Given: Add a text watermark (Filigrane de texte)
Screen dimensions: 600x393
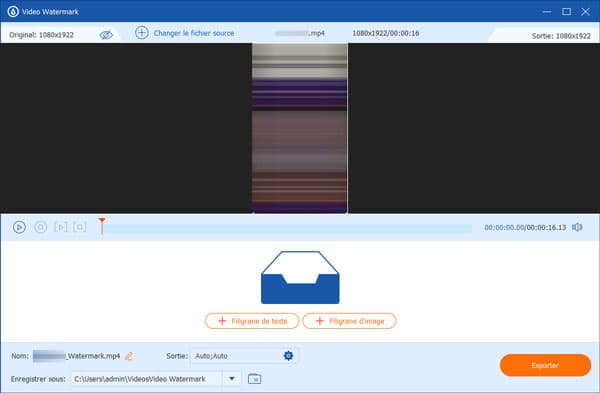Looking at the screenshot, I should point(252,321).
